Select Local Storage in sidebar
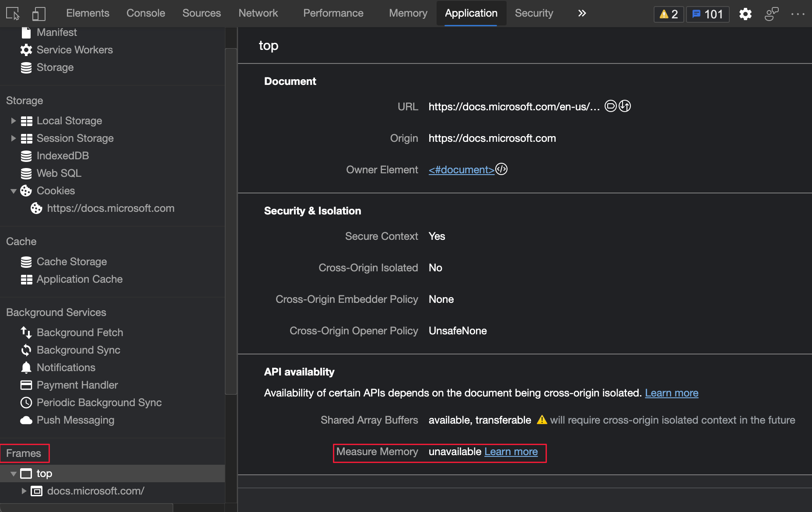This screenshot has height=512, width=812. pos(69,121)
